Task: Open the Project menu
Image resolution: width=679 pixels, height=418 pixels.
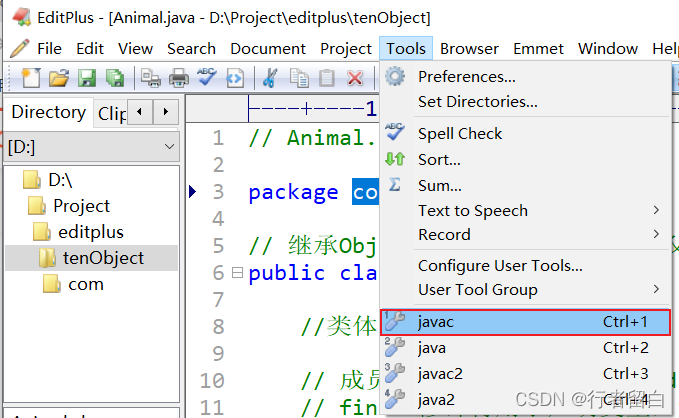Action: pos(346,49)
